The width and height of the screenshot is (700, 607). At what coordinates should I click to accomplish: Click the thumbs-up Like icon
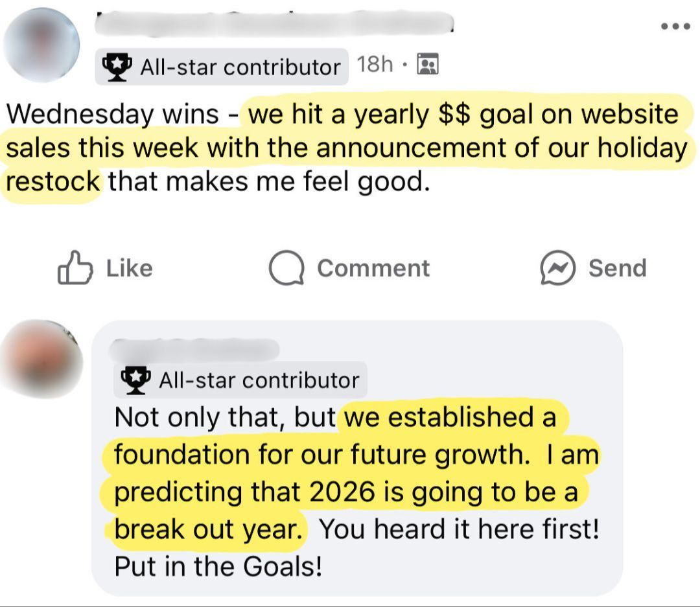[x=75, y=268]
